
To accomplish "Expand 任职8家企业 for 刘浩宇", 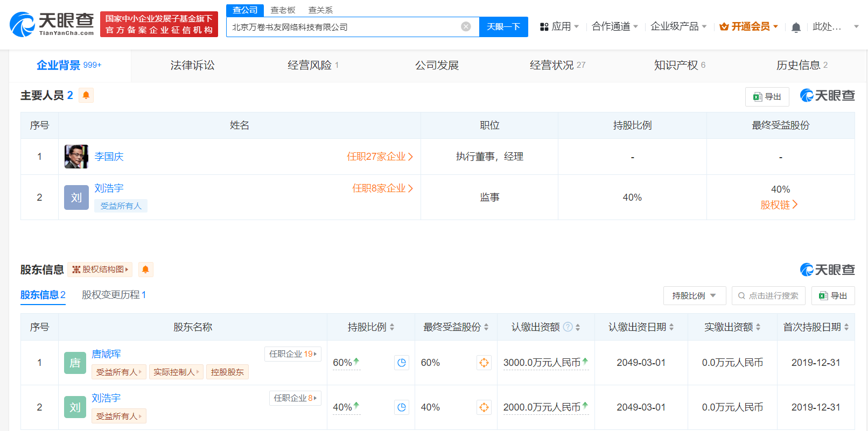I will coord(383,188).
